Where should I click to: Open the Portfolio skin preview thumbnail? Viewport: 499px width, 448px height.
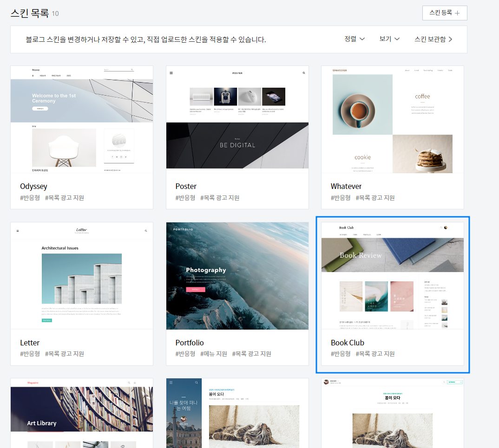click(x=237, y=276)
